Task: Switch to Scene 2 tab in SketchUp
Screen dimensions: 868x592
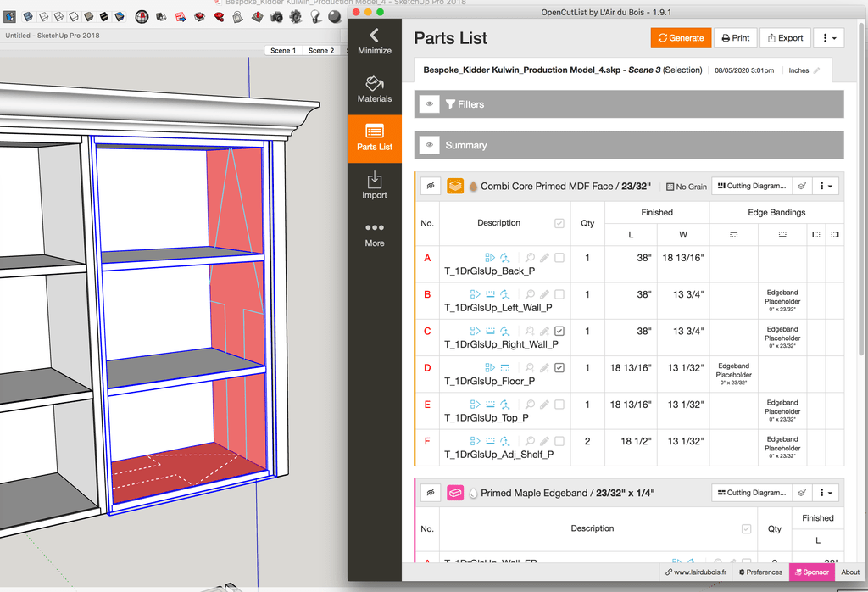Action: [321, 50]
